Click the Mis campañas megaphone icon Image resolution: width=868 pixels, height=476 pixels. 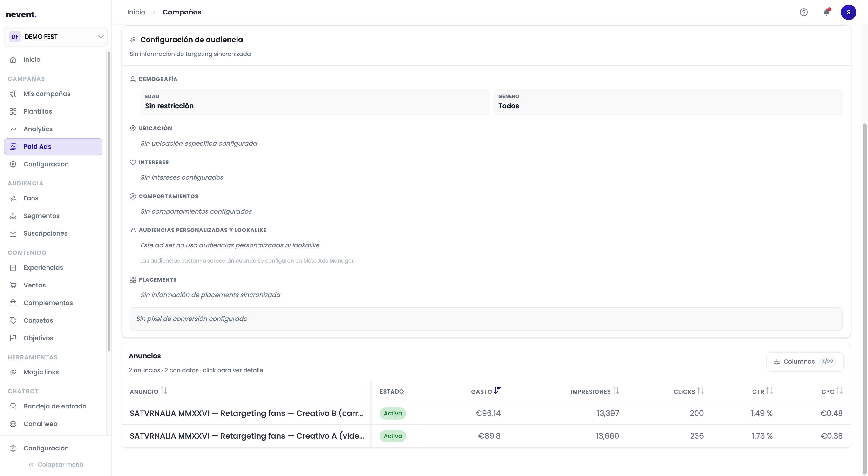coord(13,94)
